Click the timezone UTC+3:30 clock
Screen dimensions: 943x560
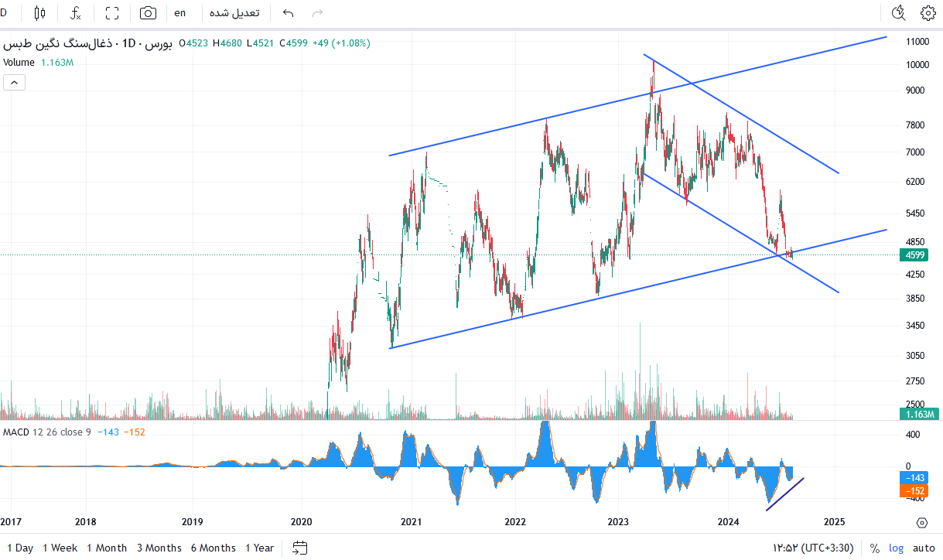tap(813, 548)
